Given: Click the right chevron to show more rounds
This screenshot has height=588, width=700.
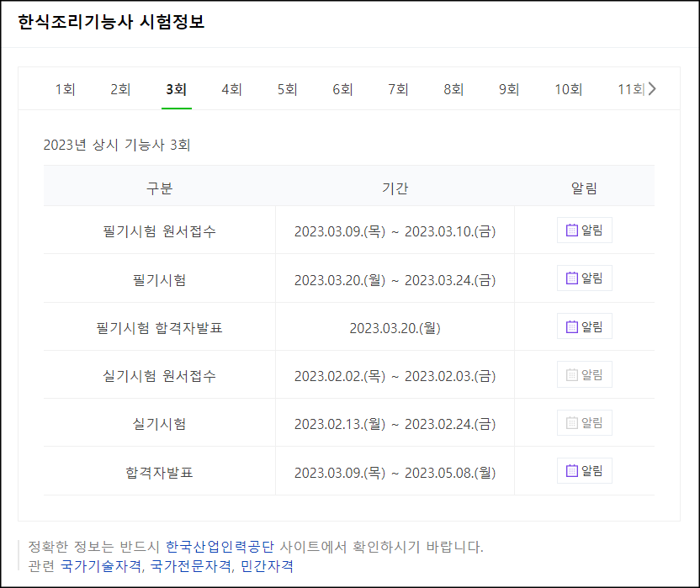Looking at the screenshot, I should pos(652,89).
